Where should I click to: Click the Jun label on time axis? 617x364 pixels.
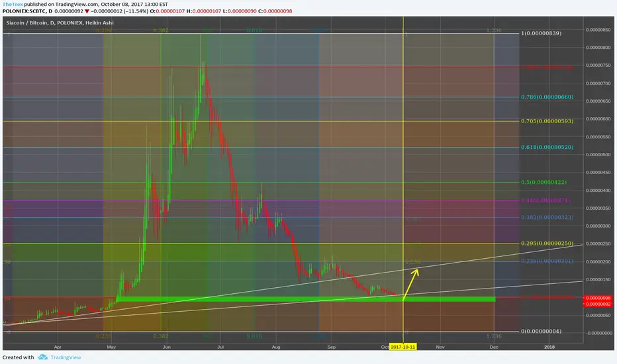pos(166,347)
